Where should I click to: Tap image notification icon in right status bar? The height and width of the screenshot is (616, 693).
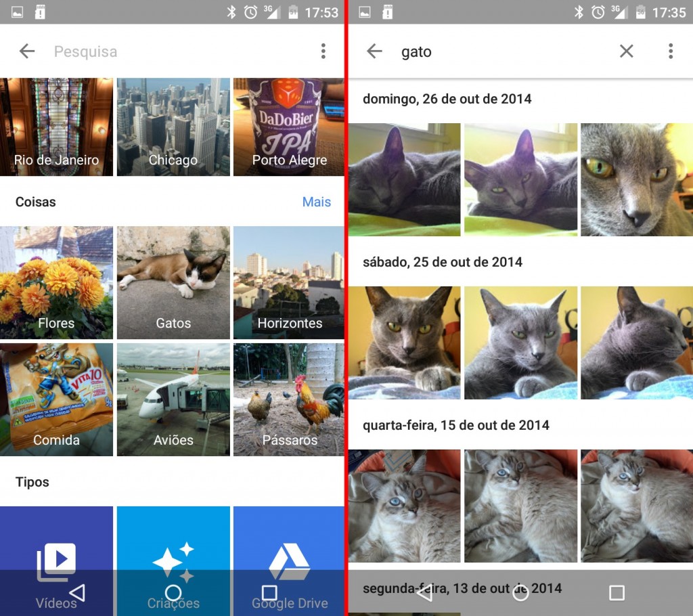pos(365,12)
